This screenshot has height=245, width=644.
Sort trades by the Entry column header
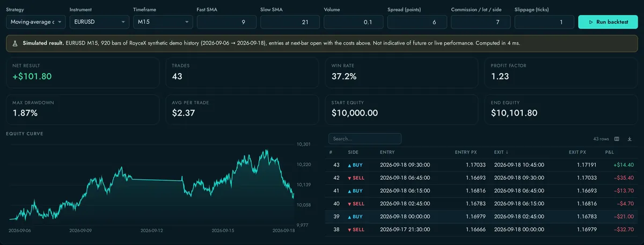tap(387, 152)
